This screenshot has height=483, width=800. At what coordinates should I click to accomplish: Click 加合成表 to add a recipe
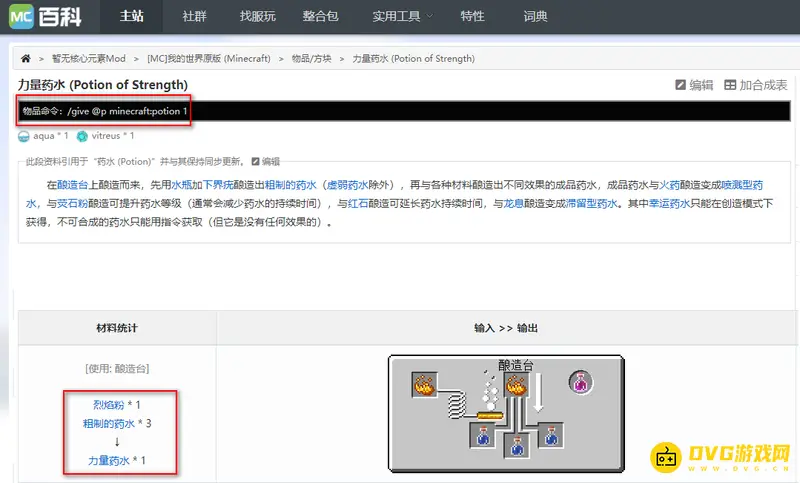pyautogui.click(x=755, y=86)
